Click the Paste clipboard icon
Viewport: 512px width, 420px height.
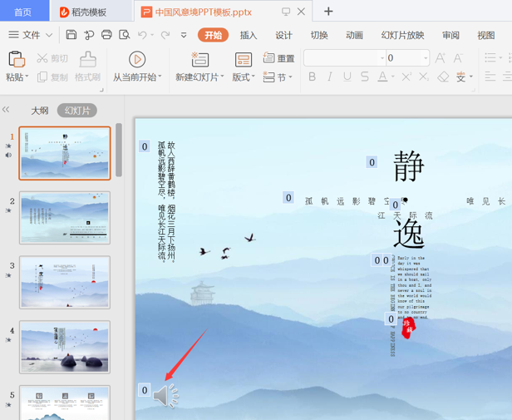(17, 59)
